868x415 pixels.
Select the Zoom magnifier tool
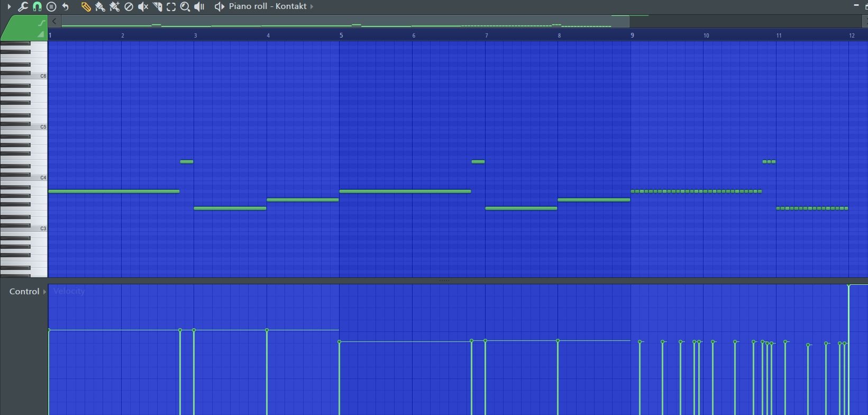(x=185, y=7)
